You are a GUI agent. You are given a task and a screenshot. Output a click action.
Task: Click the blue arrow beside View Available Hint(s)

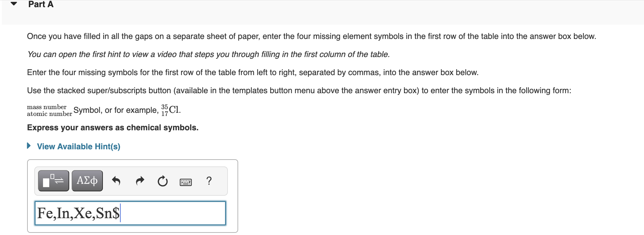[29, 146]
